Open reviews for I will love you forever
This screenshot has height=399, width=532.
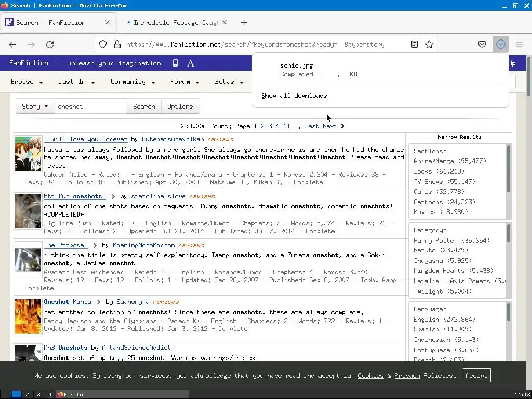[220, 139]
